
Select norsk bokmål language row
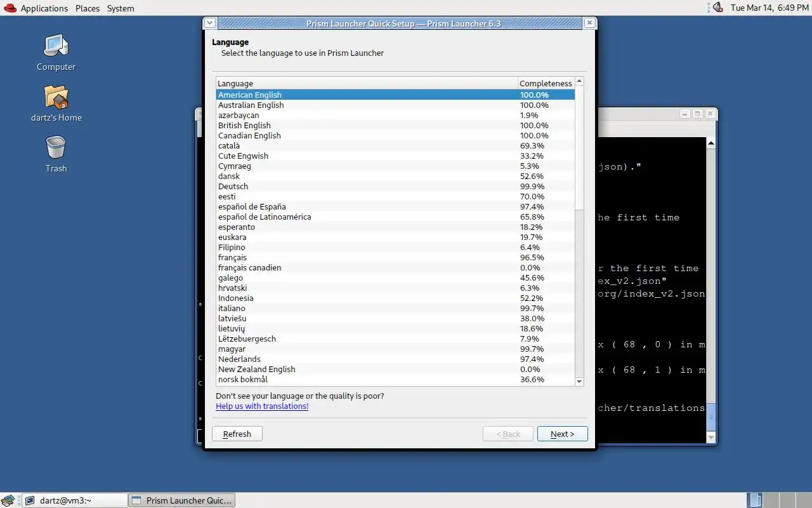pyautogui.click(x=395, y=379)
